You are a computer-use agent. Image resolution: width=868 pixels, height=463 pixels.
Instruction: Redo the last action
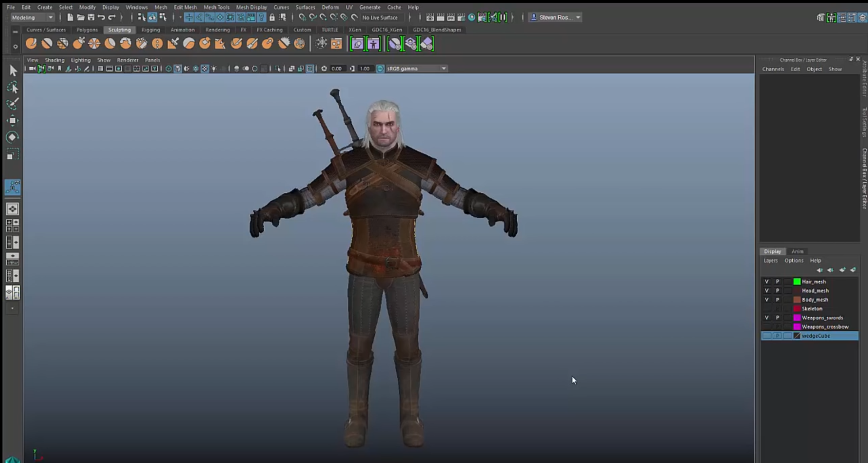tap(112, 17)
